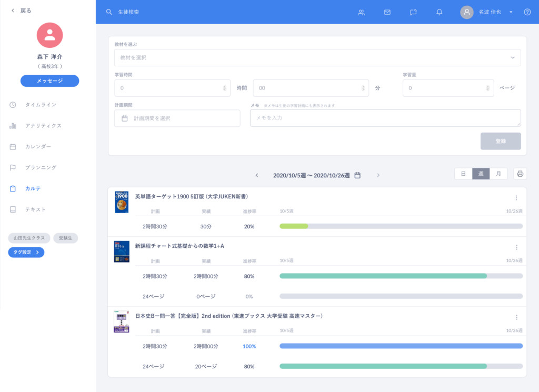
Task: Open the notifications bell
Action: pos(440,12)
